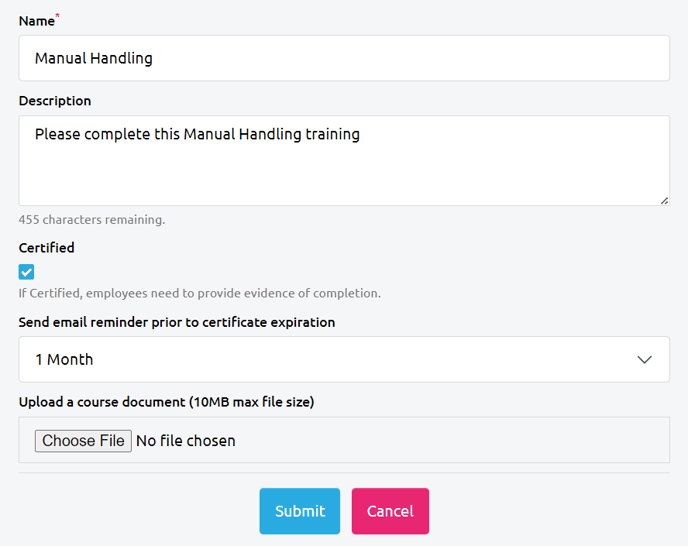The image size is (688, 546).
Task: Click the Description box resize handle
Action: click(x=664, y=200)
